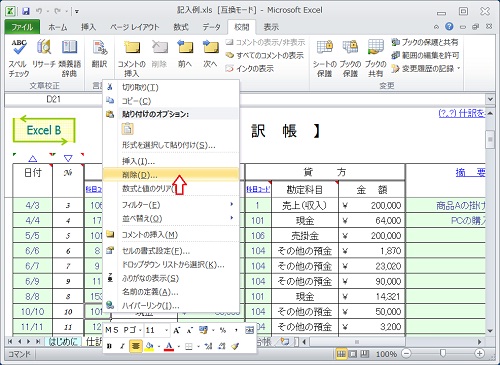Switch to データ ribbon tab
The image size is (500, 365).
[x=211, y=27]
